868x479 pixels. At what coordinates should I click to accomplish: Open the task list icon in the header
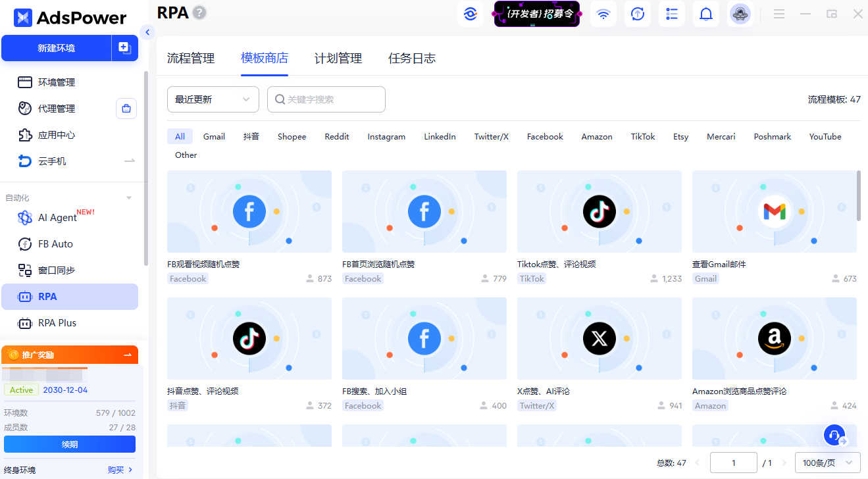click(x=672, y=14)
